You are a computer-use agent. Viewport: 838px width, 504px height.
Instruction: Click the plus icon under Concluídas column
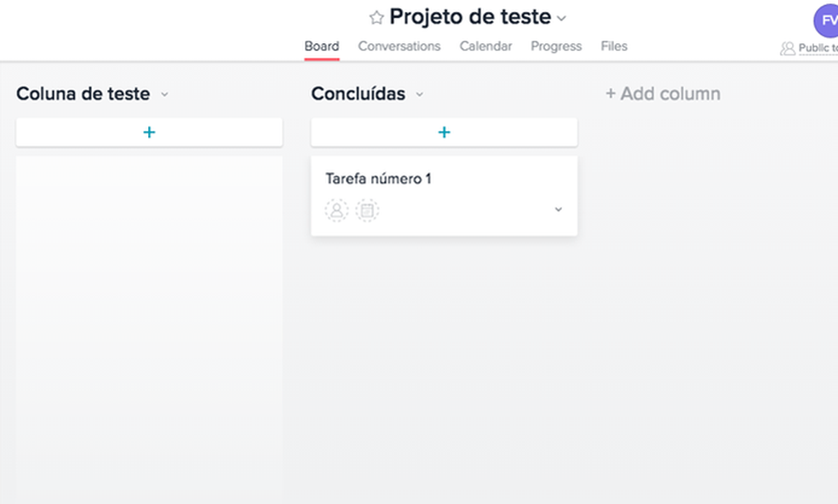coord(444,132)
